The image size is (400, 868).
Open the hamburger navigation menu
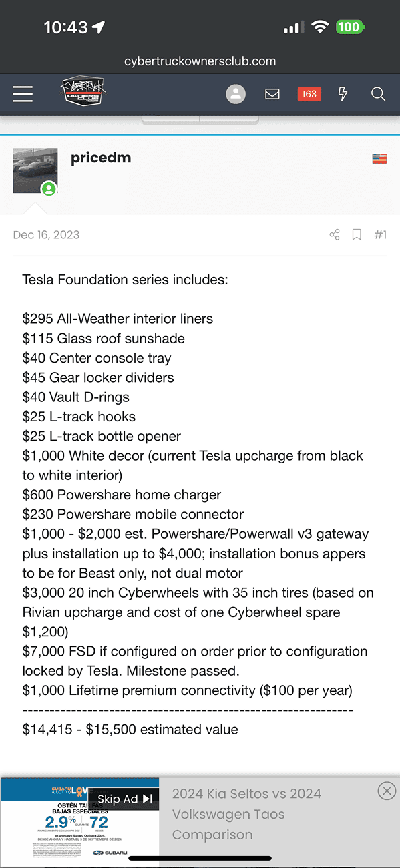click(x=23, y=94)
